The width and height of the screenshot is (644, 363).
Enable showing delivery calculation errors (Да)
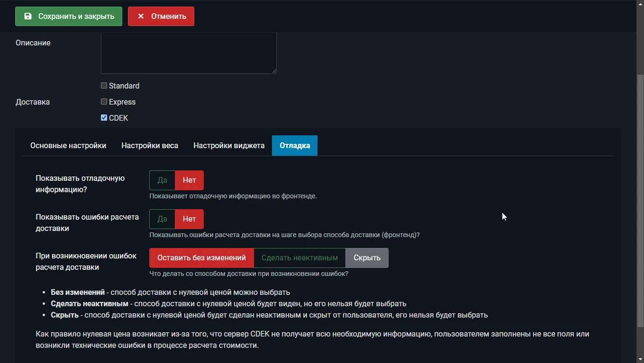[162, 219]
